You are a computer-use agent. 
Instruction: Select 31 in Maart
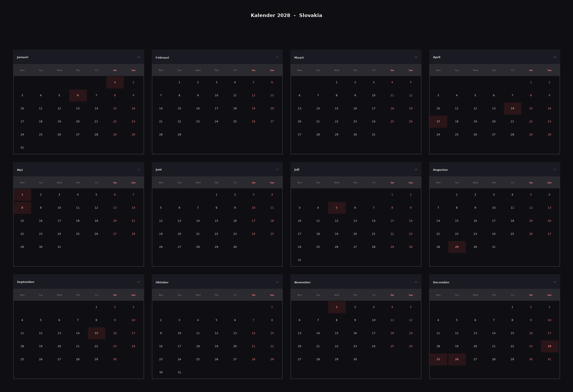coord(373,134)
